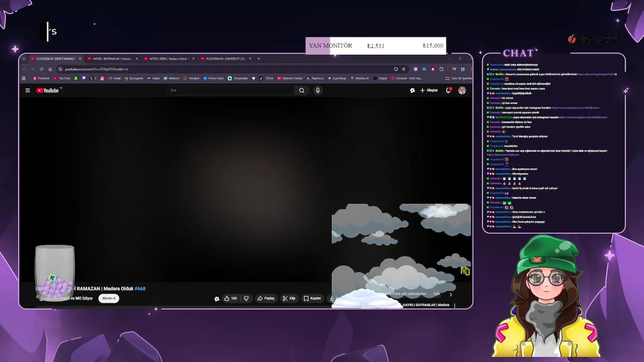Focus the YouTube Ara search field
The height and width of the screenshot is (362, 644).
231,90
